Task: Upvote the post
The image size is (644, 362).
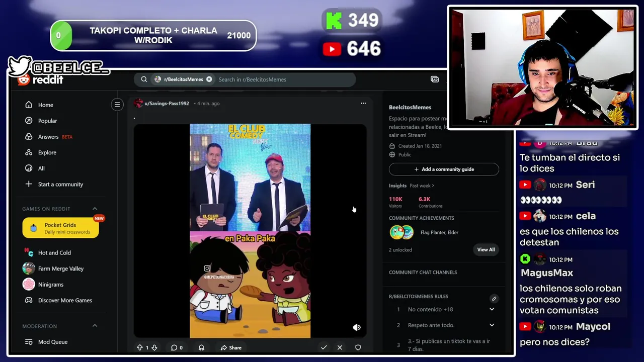Action: point(140,347)
